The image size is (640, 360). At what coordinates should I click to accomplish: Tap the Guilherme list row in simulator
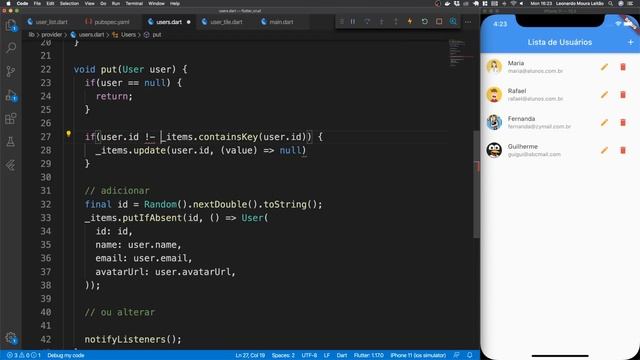pos(560,150)
